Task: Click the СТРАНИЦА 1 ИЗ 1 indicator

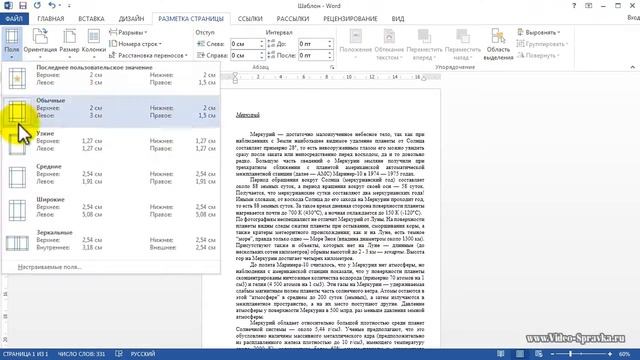Action: tap(25, 354)
